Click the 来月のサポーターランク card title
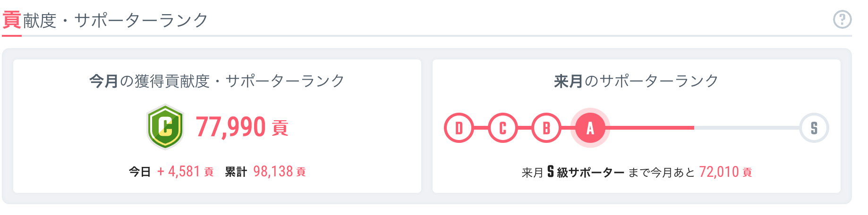Image resolution: width=868 pixels, height=215 pixels. [636, 81]
